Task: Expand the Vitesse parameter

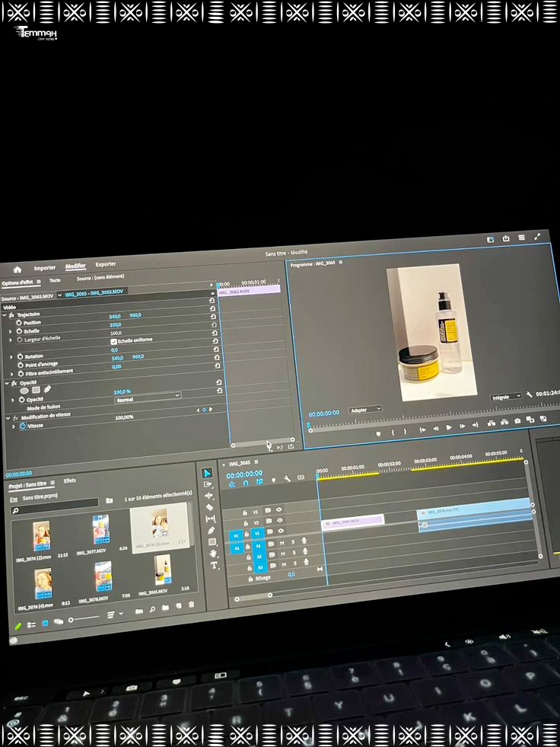Action: click(x=14, y=427)
